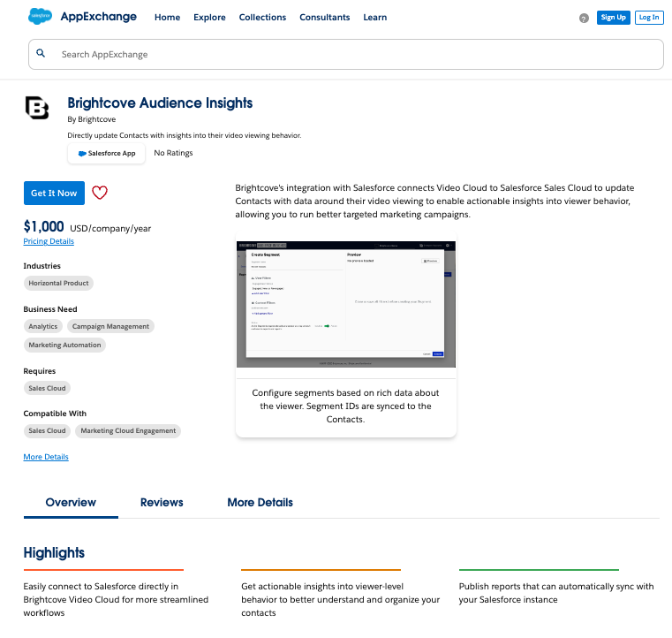Open the Explore menu

[209, 18]
